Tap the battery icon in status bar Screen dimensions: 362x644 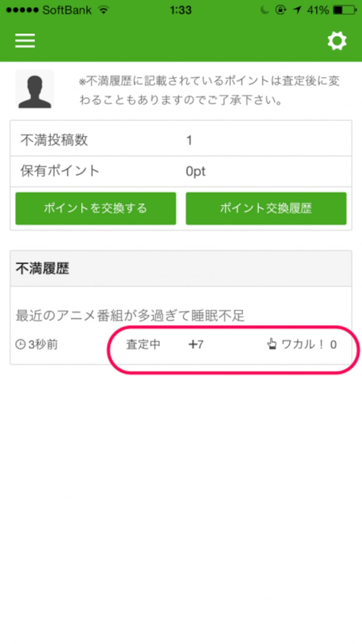pos(344,10)
